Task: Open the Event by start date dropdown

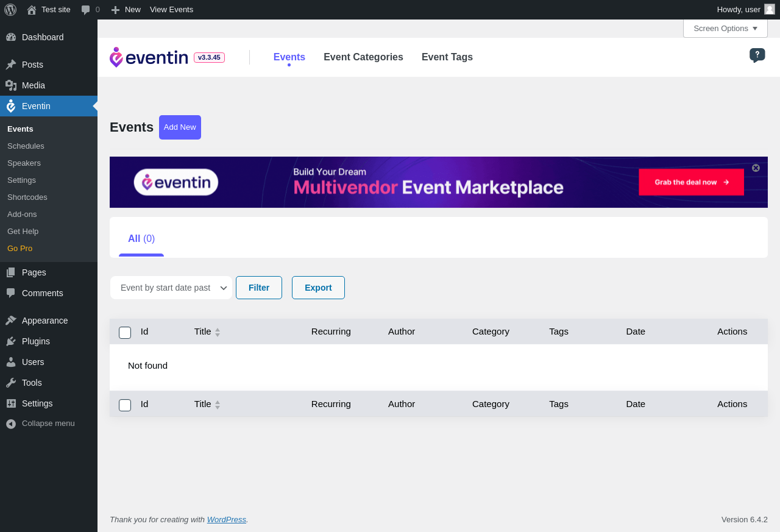Action: click(x=171, y=288)
